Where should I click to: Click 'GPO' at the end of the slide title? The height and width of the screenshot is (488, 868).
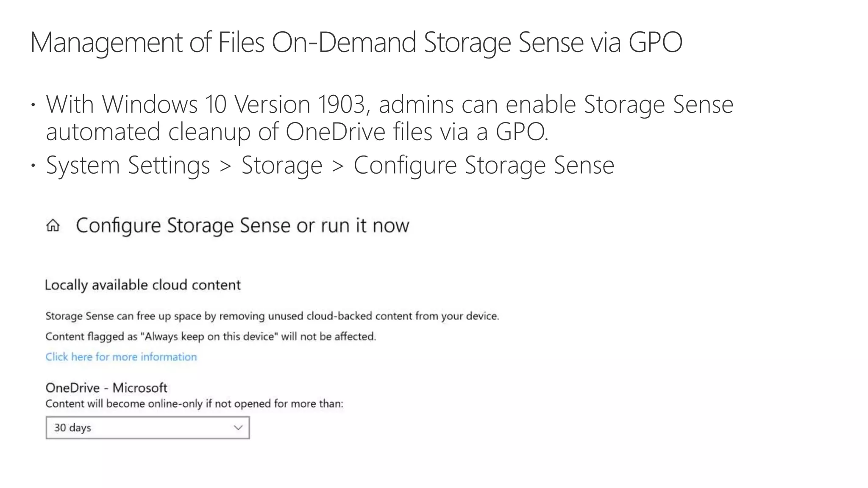(x=655, y=42)
